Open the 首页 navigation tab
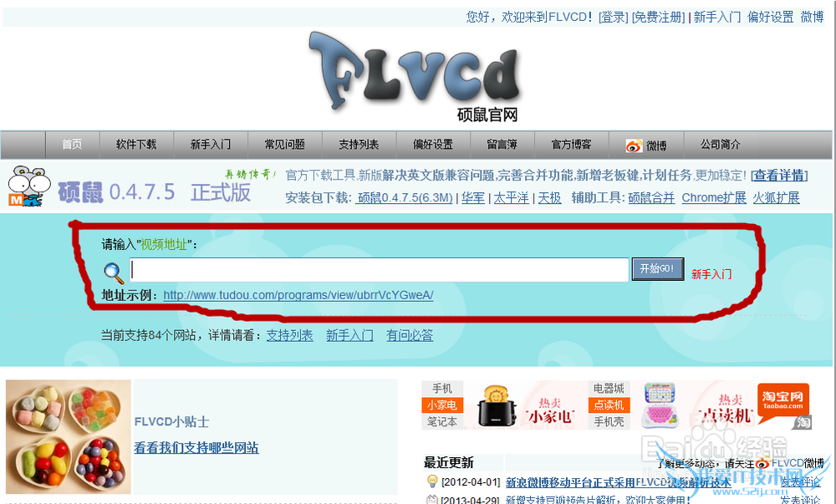This screenshot has width=836, height=504. 72,145
